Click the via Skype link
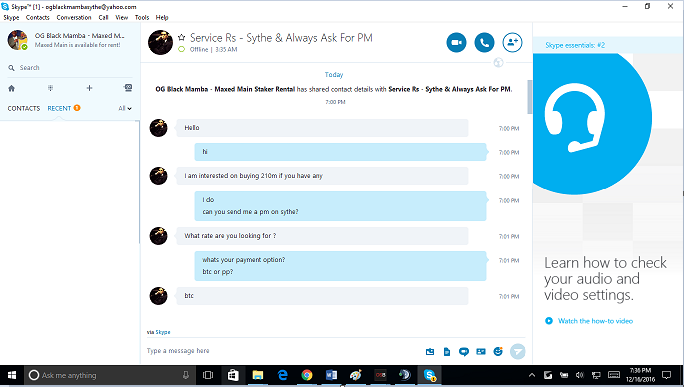 pos(163,332)
